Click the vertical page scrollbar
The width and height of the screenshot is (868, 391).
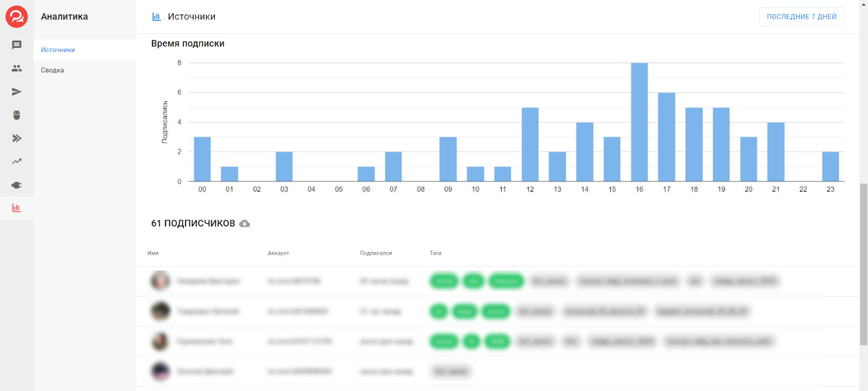pos(863,264)
